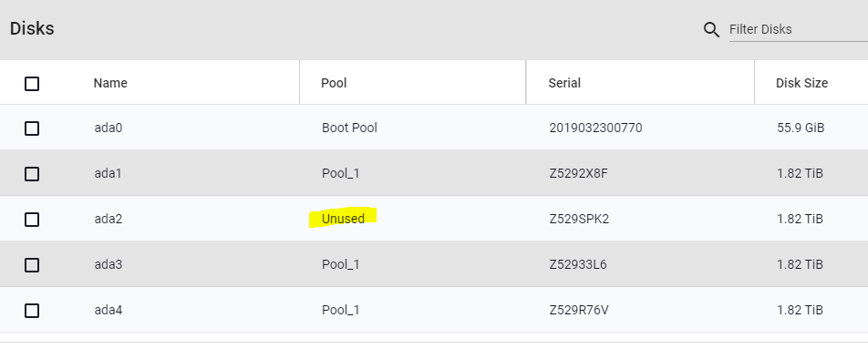Click serial number Z529SPK2
The image size is (868, 349).
579,219
